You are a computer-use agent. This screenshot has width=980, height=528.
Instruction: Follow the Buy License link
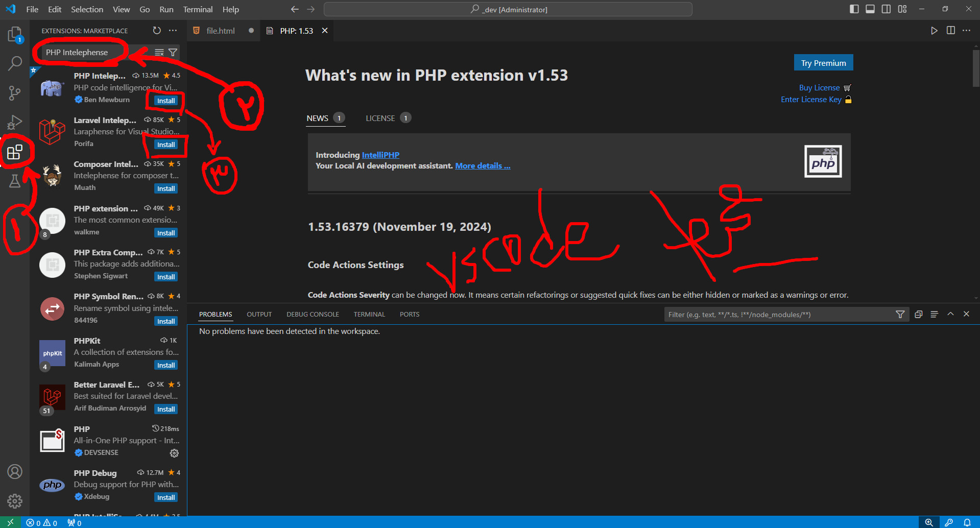[x=819, y=88]
